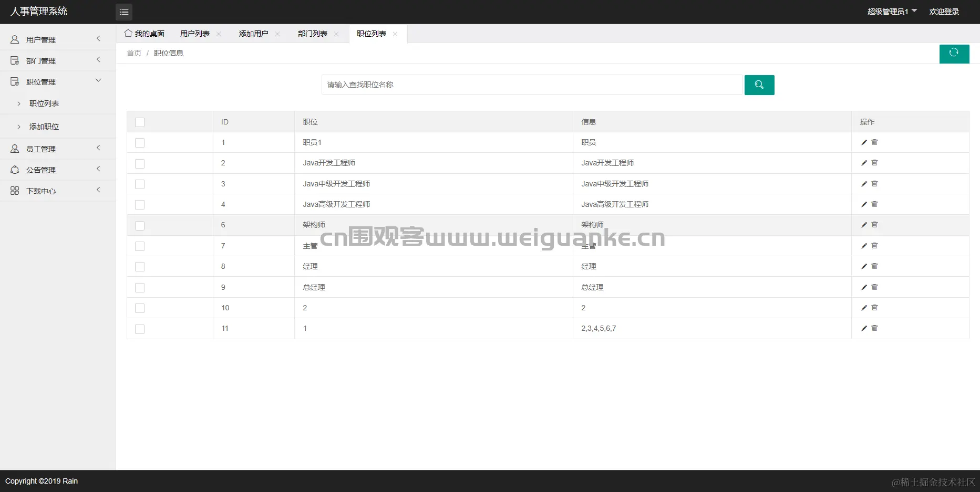Screen dimensions: 980x492
Task: Close the 添加用户 tab
Action: coord(277,34)
